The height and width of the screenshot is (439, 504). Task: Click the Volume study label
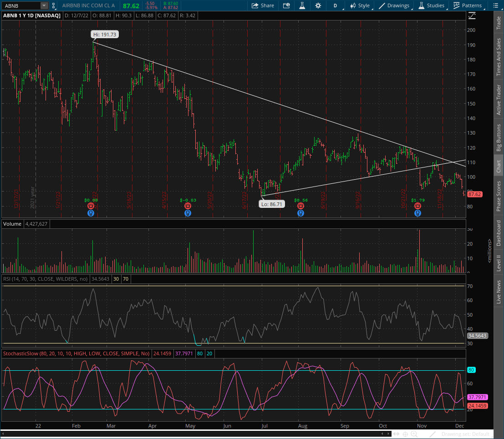click(12, 224)
